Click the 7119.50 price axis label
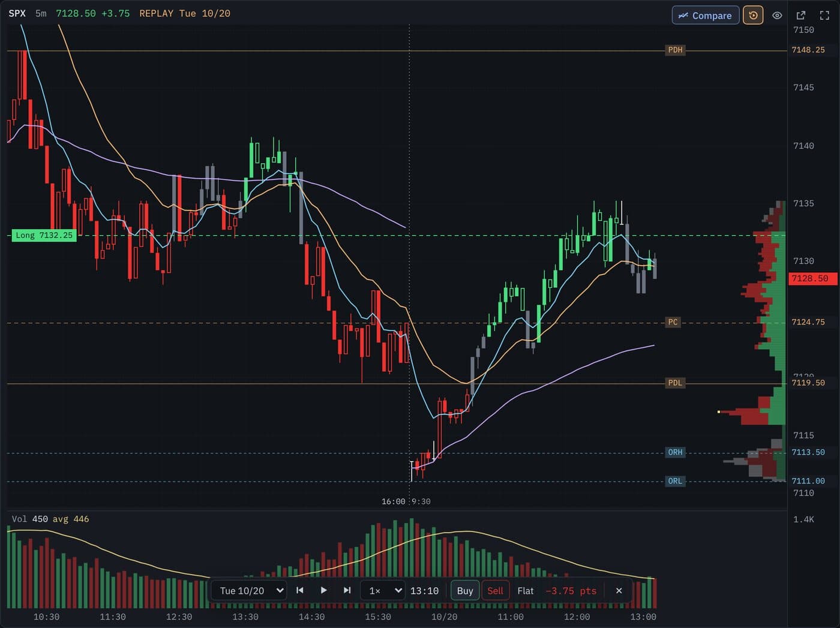Viewport: 840px width, 628px height. (808, 383)
